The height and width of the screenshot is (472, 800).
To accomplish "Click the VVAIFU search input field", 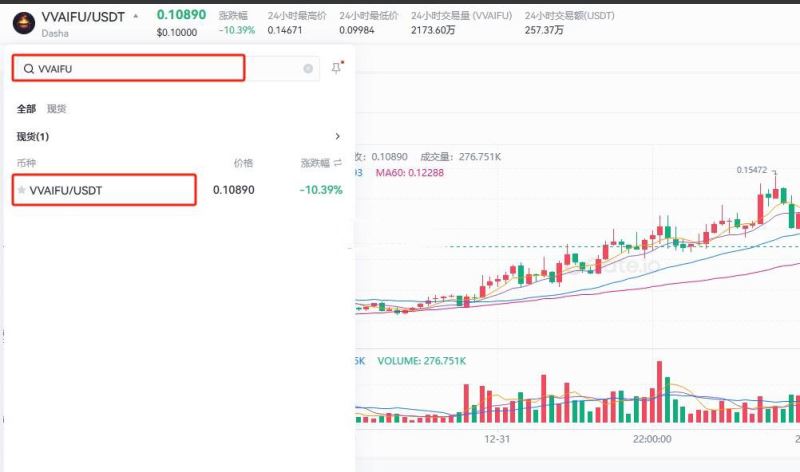I will 130,69.
